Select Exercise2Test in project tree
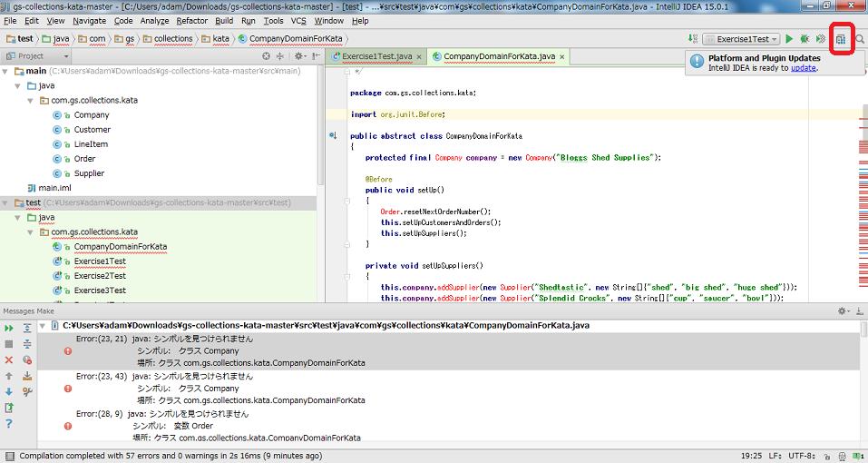The height and width of the screenshot is (463, 868). [x=100, y=276]
